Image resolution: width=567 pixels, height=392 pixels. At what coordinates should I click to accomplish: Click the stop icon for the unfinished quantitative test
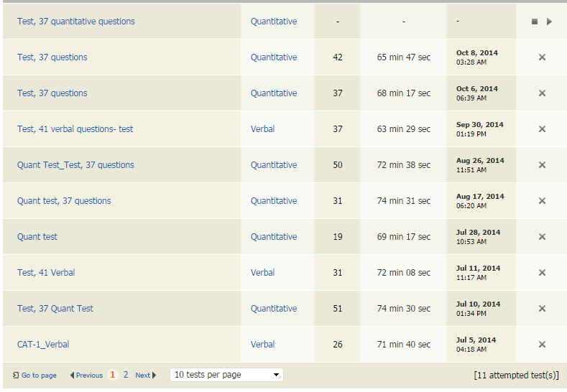click(534, 22)
